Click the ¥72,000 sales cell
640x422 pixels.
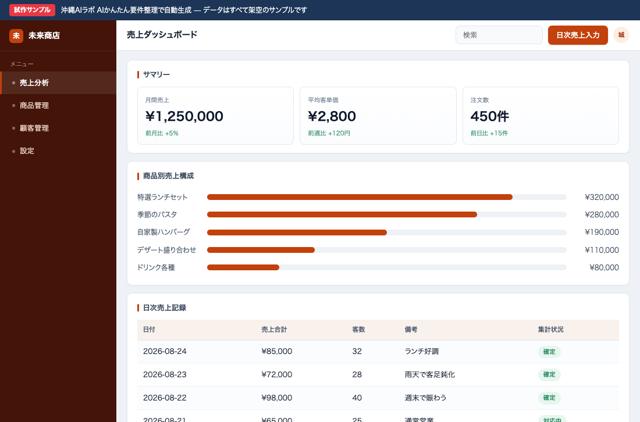coord(277,375)
